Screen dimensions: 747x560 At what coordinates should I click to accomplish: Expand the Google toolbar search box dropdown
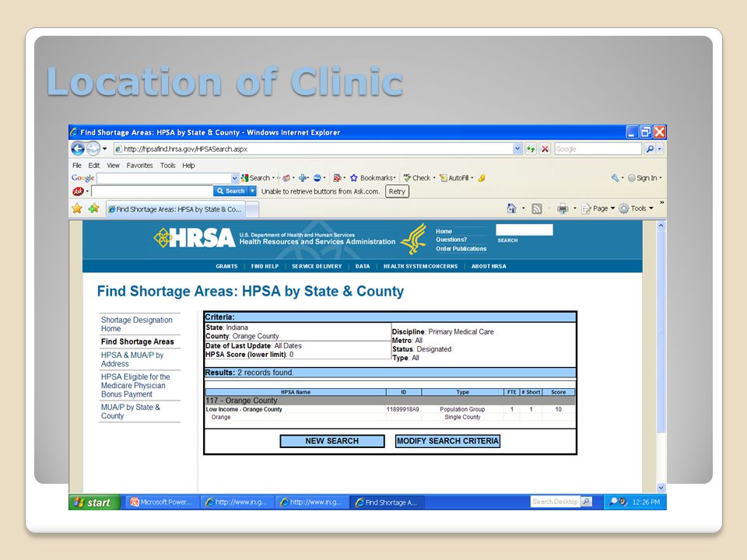[234, 178]
